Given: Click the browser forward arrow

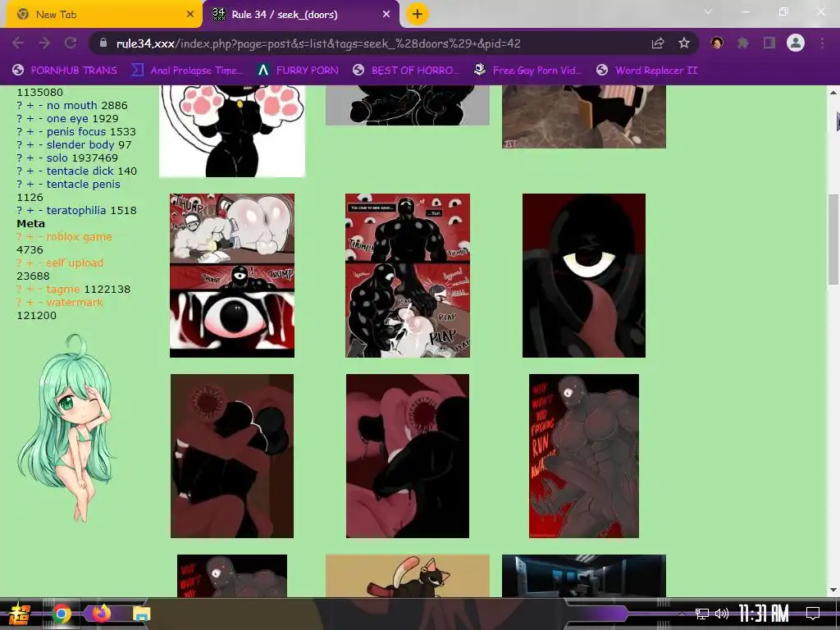Looking at the screenshot, I should coord(44,43).
